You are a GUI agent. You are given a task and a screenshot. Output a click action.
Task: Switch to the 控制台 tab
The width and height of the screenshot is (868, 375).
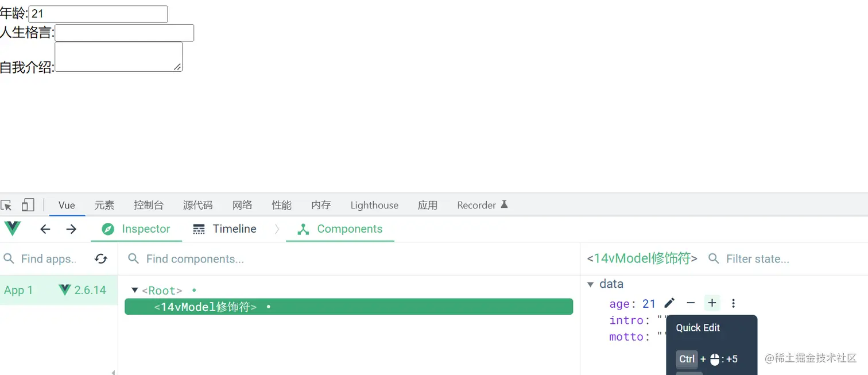click(x=149, y=205)
